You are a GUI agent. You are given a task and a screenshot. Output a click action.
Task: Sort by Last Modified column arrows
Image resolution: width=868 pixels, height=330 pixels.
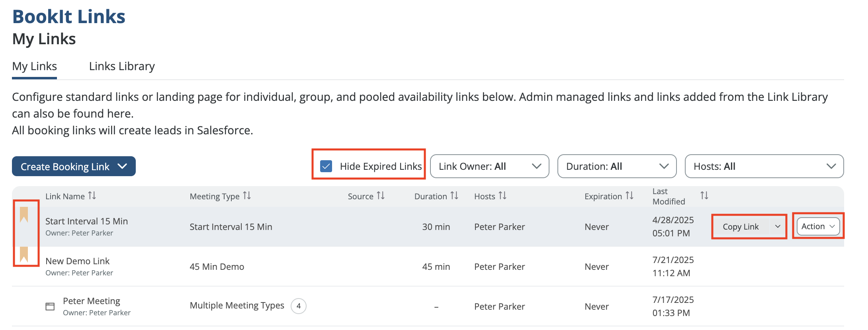(x=704, y=196)
